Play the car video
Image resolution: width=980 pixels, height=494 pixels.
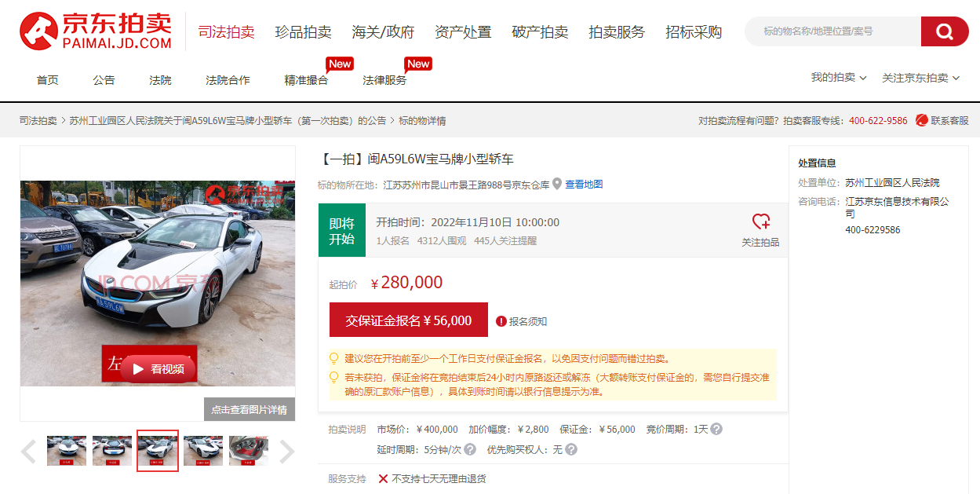click(x=158, y=368)
